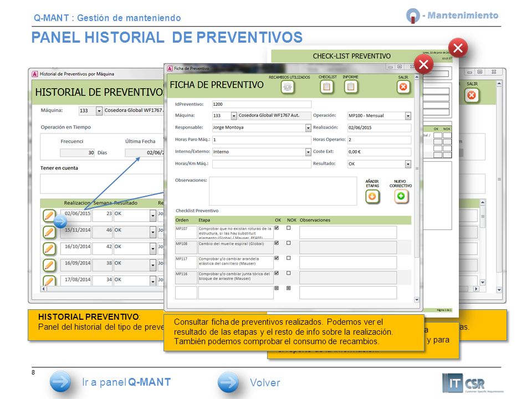The image size is (532, 399).
Task: Edit the 15/11/2014 record with pencil icon
Action: pos(49,232)
